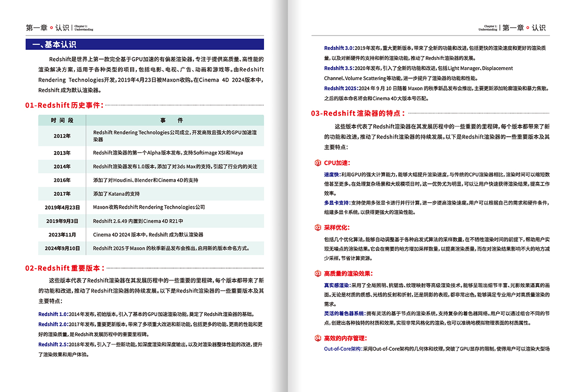Click the red 04 badge beside 高效的内存管理
The height and width of the screenshot is (392, 576).
[x=318, y=338]
